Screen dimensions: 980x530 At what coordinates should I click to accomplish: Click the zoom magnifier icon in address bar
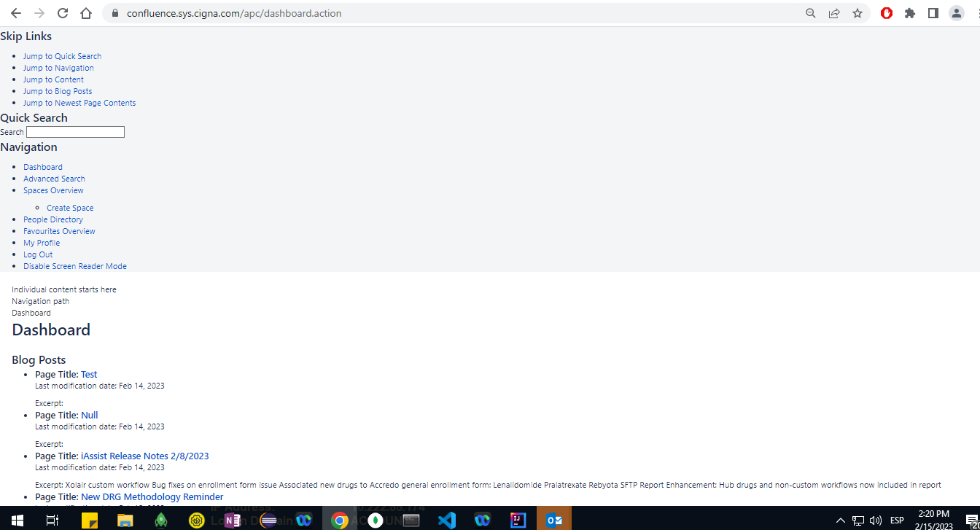click(811, 13)
